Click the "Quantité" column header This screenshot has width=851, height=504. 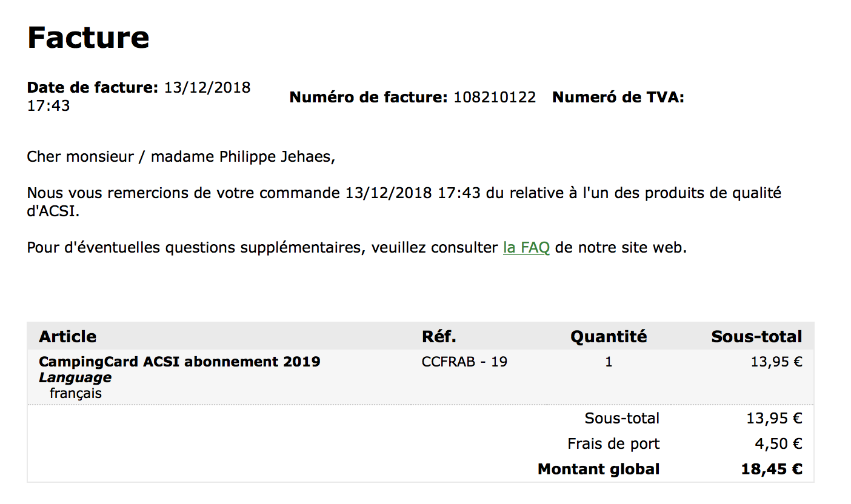[608, 337]
